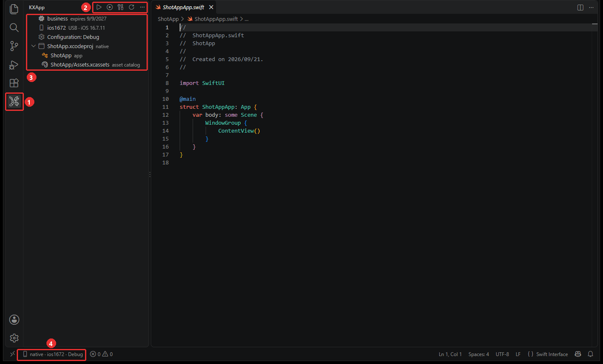Click the native · ios1672 · Debug status item

[x=52, y=354]
